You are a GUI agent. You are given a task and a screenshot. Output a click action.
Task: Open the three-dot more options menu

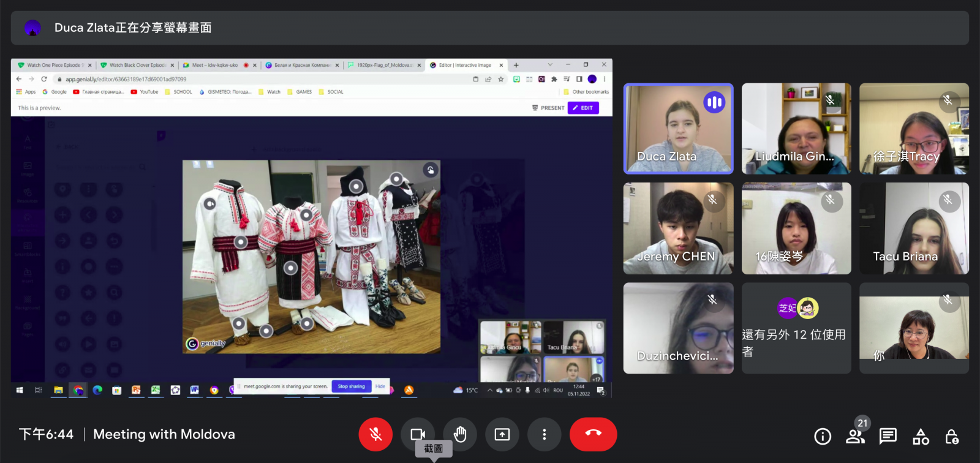[544, 434]
